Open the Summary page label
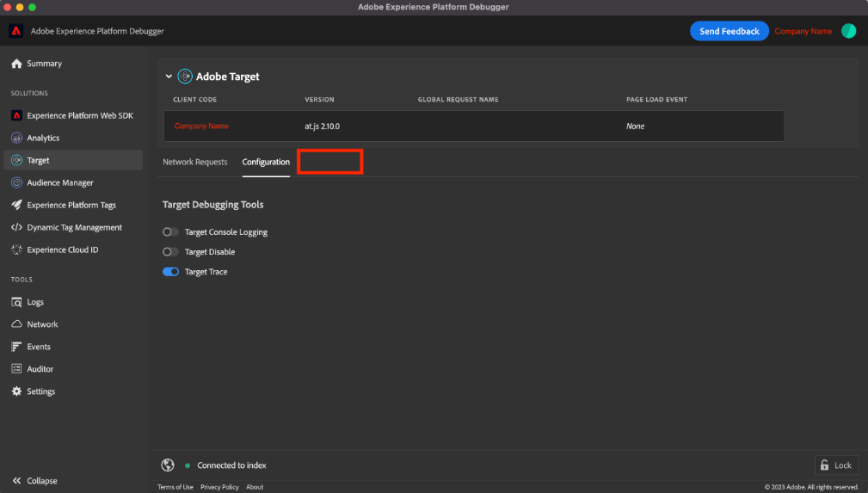This screenshot has height=493, width=868. point(44,64)
